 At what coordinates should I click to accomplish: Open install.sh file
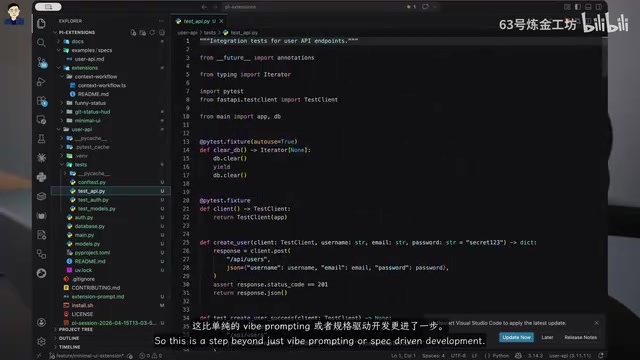[110, 305]
